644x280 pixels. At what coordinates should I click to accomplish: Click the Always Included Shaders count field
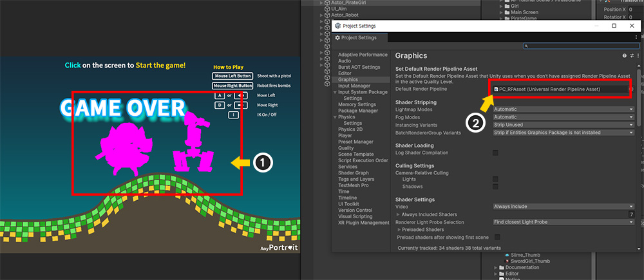click(x=631, y=214)
